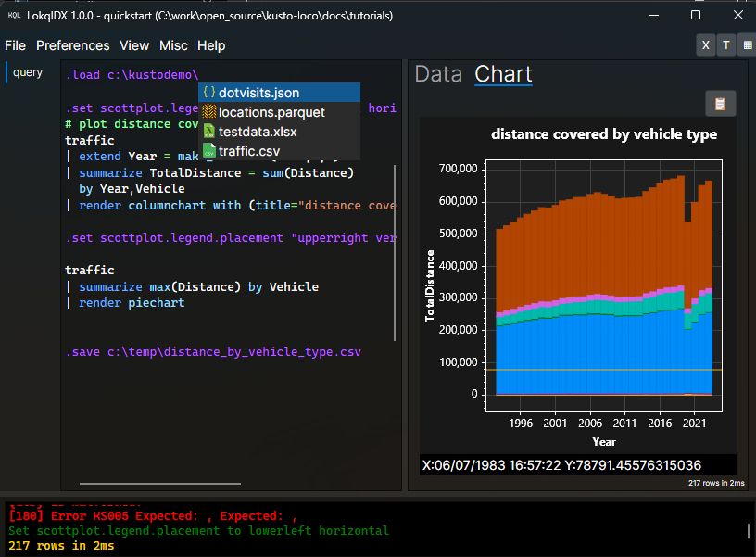
Task: Click the CSV icon beside traffic.csv
Action: (208, 151)
